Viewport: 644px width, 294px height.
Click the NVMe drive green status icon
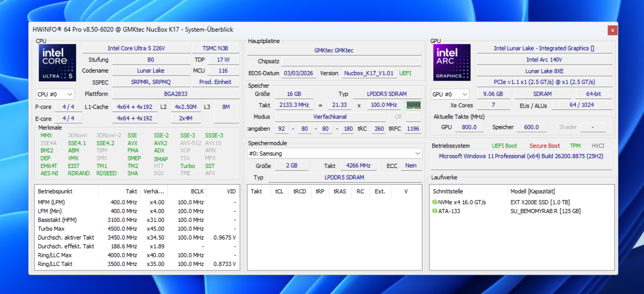pos(434,202)
